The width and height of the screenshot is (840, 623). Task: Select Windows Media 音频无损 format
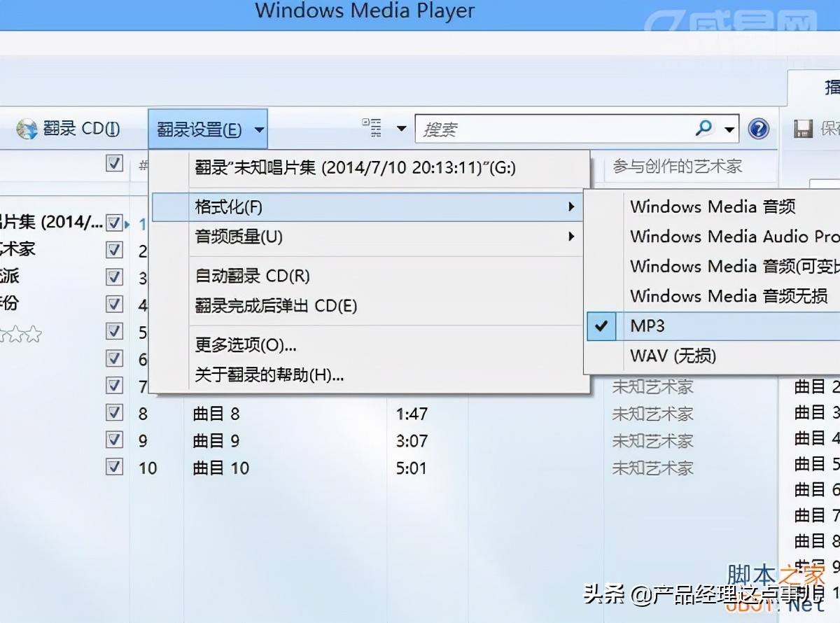[x=728, y=296]
